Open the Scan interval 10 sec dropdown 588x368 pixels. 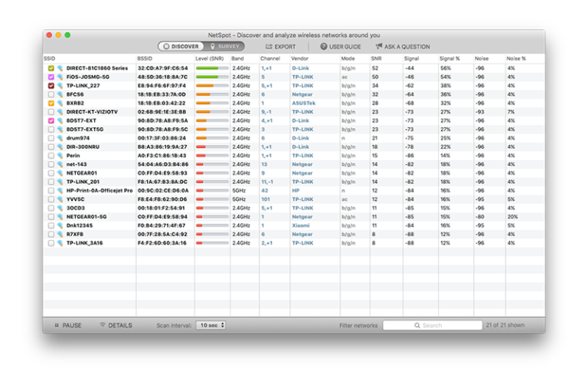tap(211, 325)
